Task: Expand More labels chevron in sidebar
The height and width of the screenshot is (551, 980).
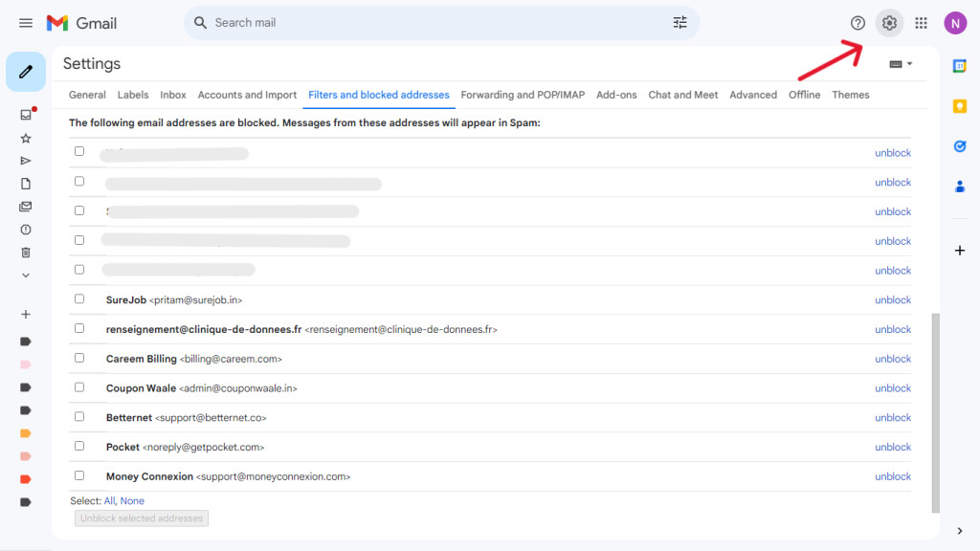Action: tap(26, 275)
